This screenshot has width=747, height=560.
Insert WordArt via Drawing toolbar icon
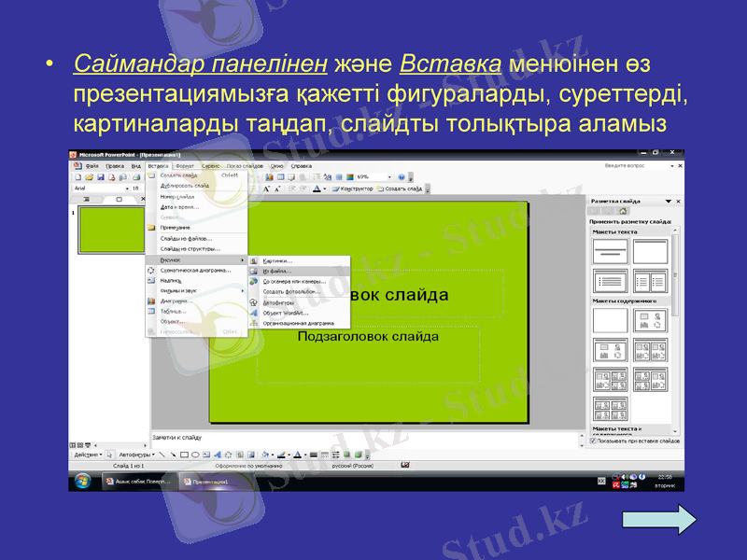tap(218, 453)
